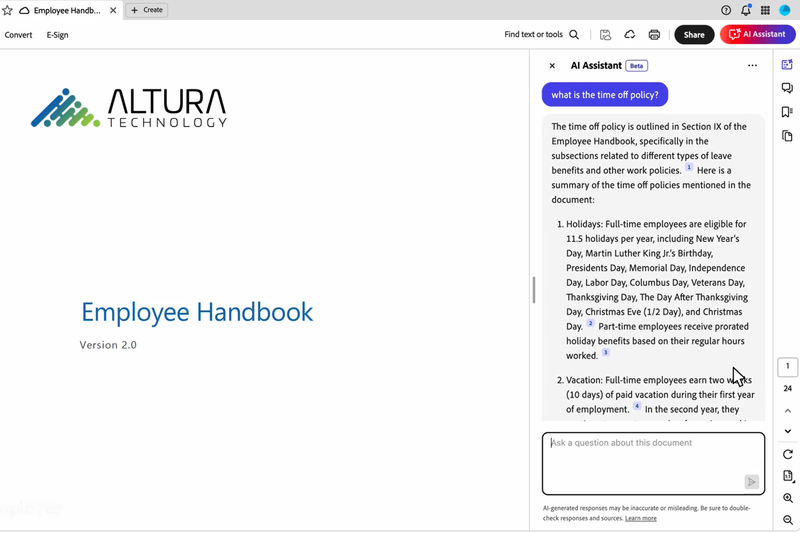800x533 pixels.
Task: Open the E-Sign menu
Action: click(x=57, y=35)
